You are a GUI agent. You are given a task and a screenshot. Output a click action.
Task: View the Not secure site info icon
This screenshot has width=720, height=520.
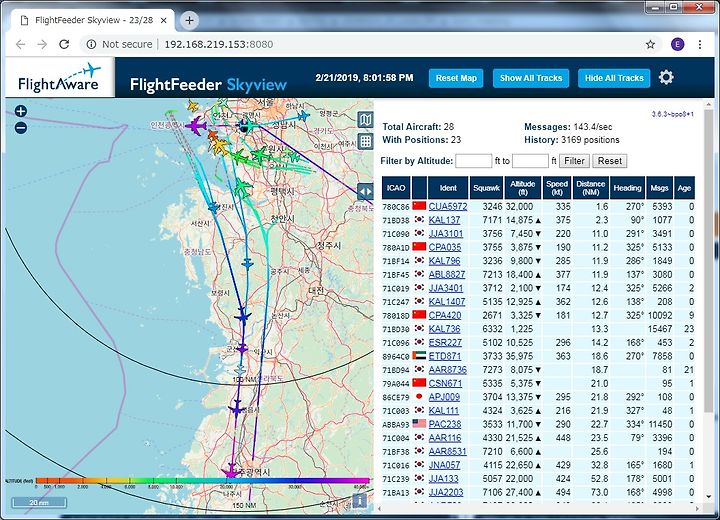point(91,44)
